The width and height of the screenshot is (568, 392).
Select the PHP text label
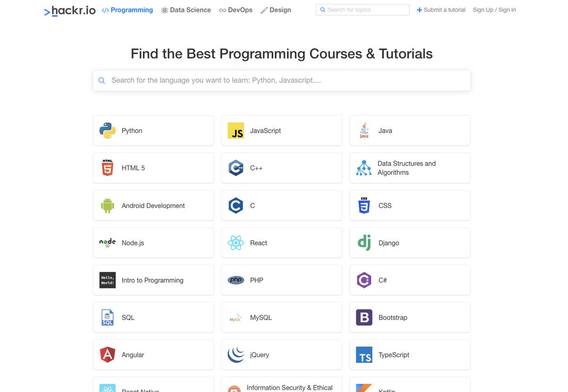[x=257, y=280]
